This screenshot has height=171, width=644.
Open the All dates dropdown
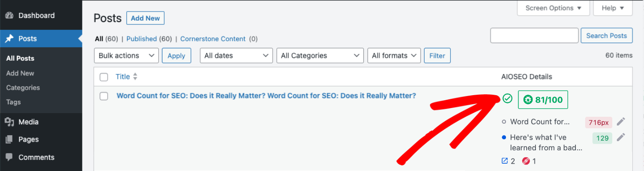pos(236,56)
